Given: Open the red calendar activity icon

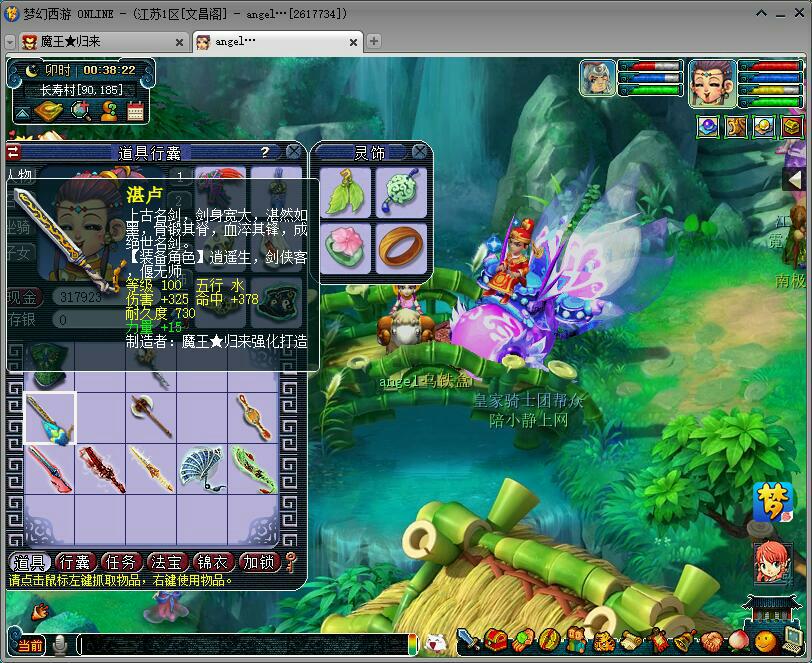Looking at the screenshot, I should coord(135,110).
